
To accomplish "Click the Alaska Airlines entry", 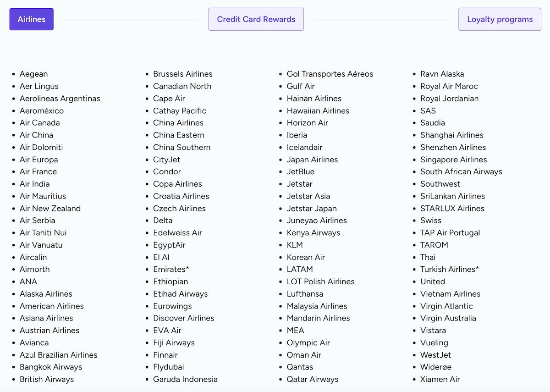I will pyautogui.click(x=46, y=294).
